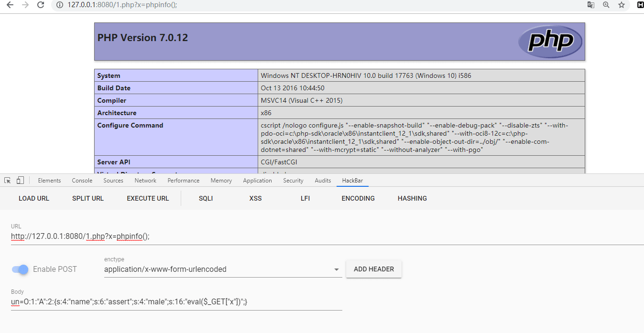Click the translate page icon
The width and height of the screenshot is (644, 333).
591,5
